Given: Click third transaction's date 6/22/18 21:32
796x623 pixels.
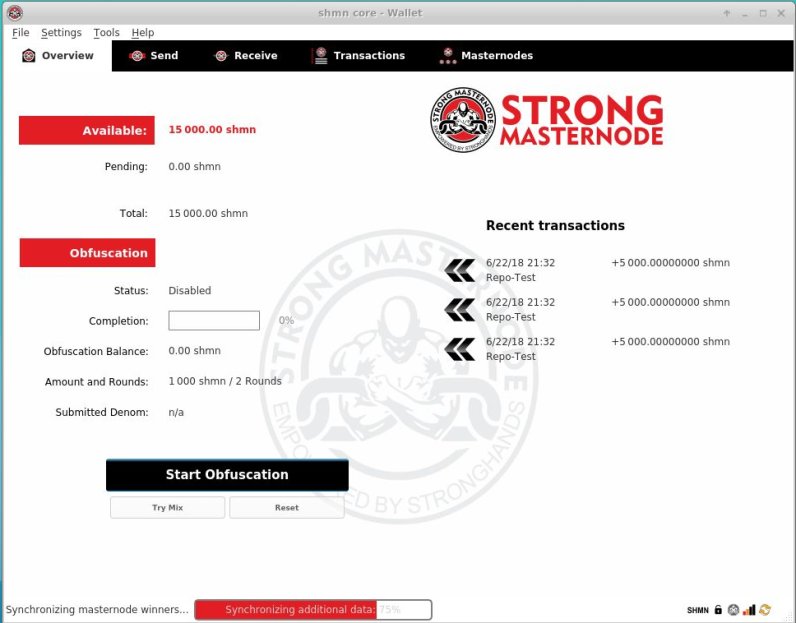Looking at the screenshot, I should [520, 342].
